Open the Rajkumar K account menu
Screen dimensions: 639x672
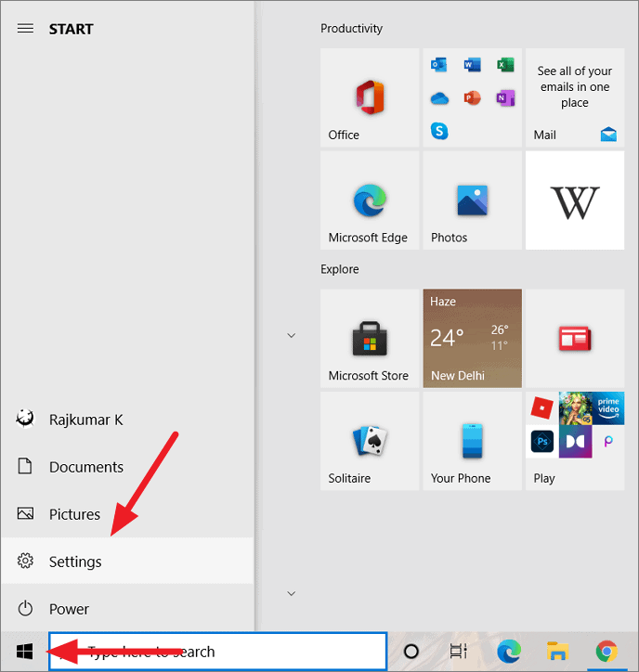[127, 420]
